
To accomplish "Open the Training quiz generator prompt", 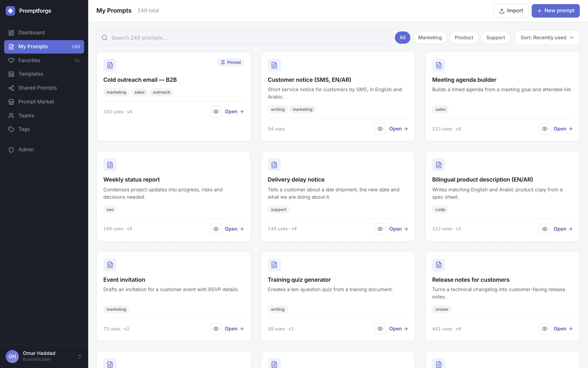I will pyautogui.click(x=399, y=329).
